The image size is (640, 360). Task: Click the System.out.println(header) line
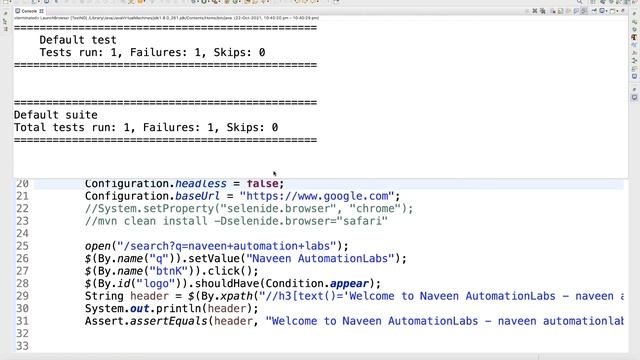point(171,309)
